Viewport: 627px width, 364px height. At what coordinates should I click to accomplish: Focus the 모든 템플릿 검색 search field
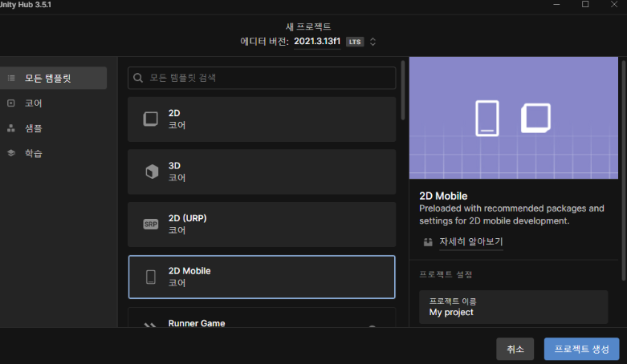point(262,78)
